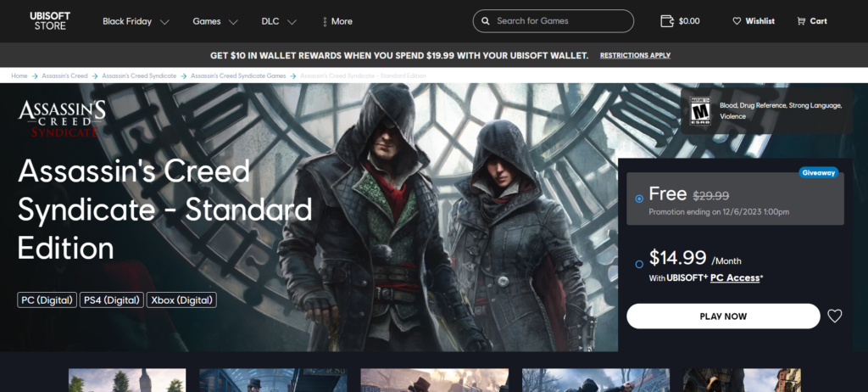Click the Promotion ending on 12/6/2023 text

click(x=719, y=212)
